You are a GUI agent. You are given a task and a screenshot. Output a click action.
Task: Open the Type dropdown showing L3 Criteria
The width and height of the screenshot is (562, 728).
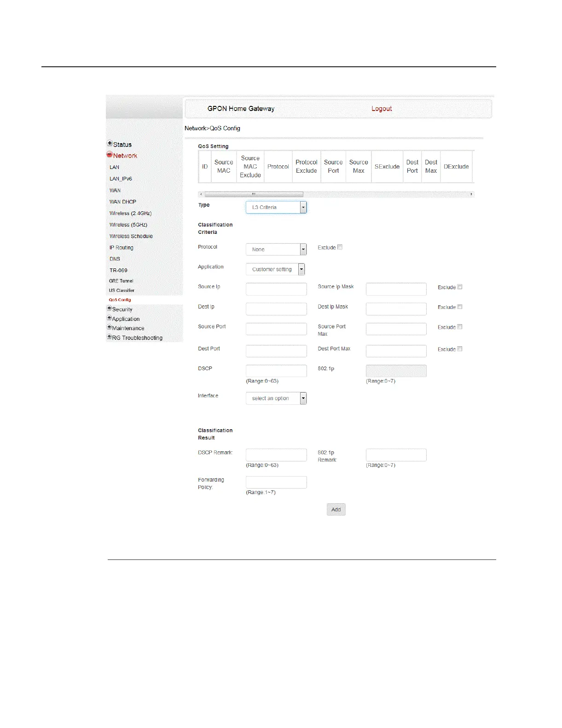(x=276, y=207)
